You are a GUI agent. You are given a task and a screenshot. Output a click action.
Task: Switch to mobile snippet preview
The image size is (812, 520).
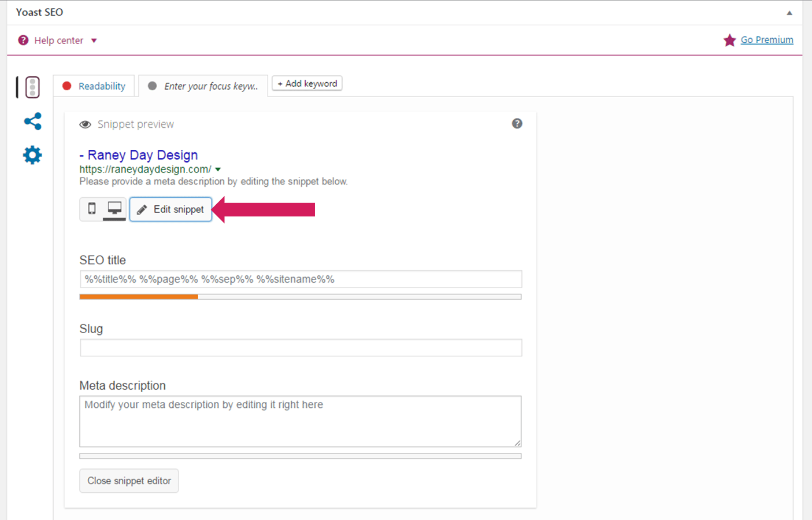[x=92, y=209]
